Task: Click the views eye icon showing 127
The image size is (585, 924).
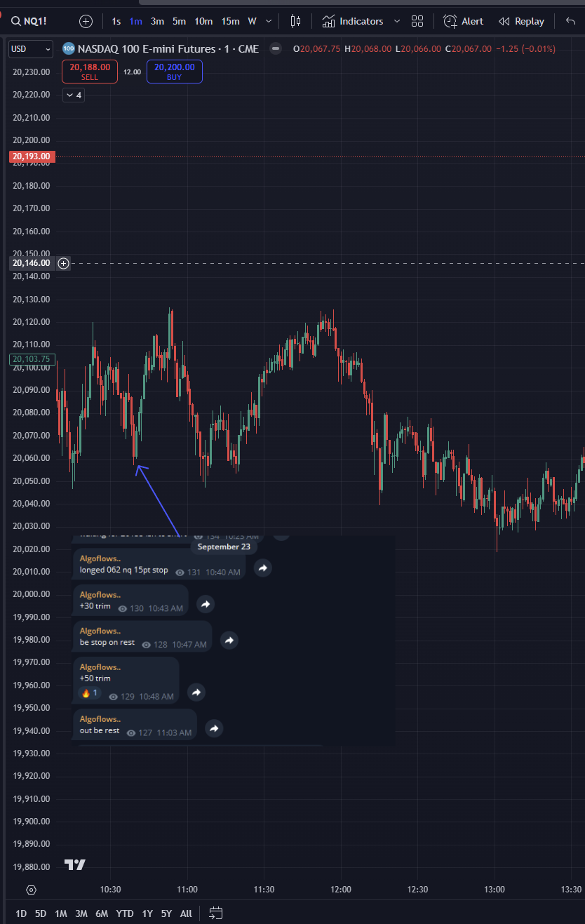Action: point(130,732)
